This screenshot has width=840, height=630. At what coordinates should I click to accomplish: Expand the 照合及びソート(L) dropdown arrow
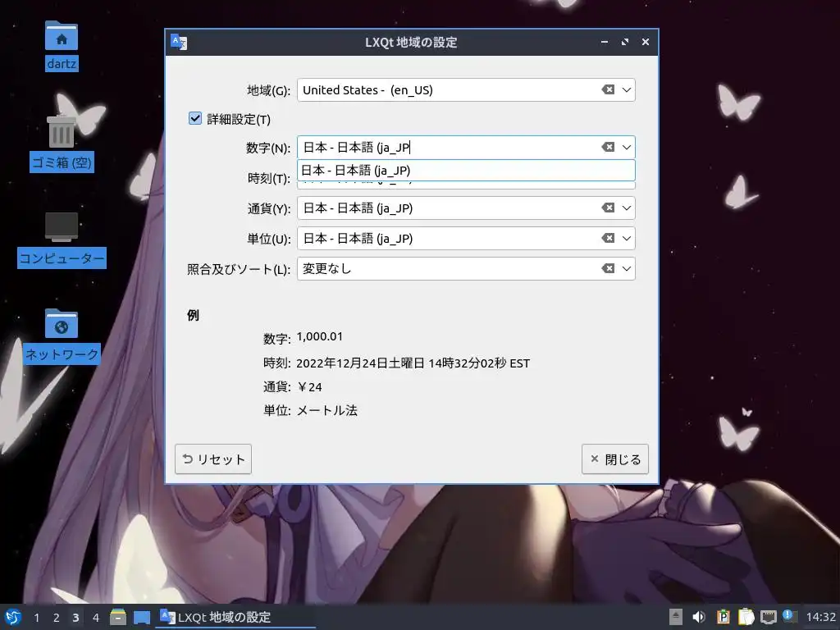pyautogui.click(x=626, y=268)
